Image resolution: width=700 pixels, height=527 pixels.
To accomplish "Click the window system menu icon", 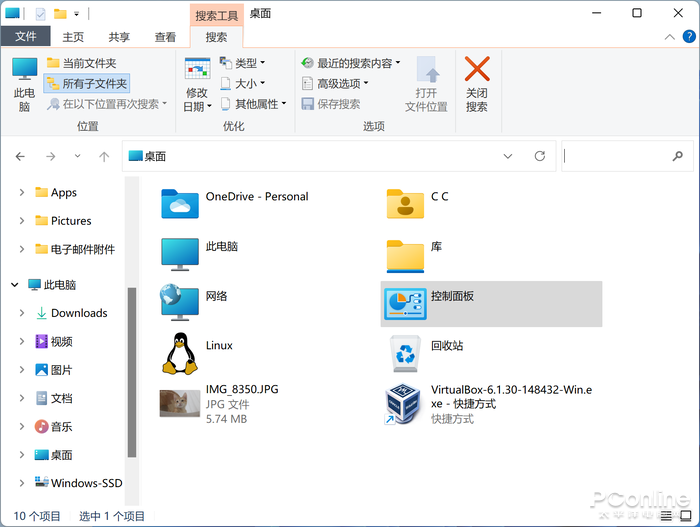I will [12, 14].
